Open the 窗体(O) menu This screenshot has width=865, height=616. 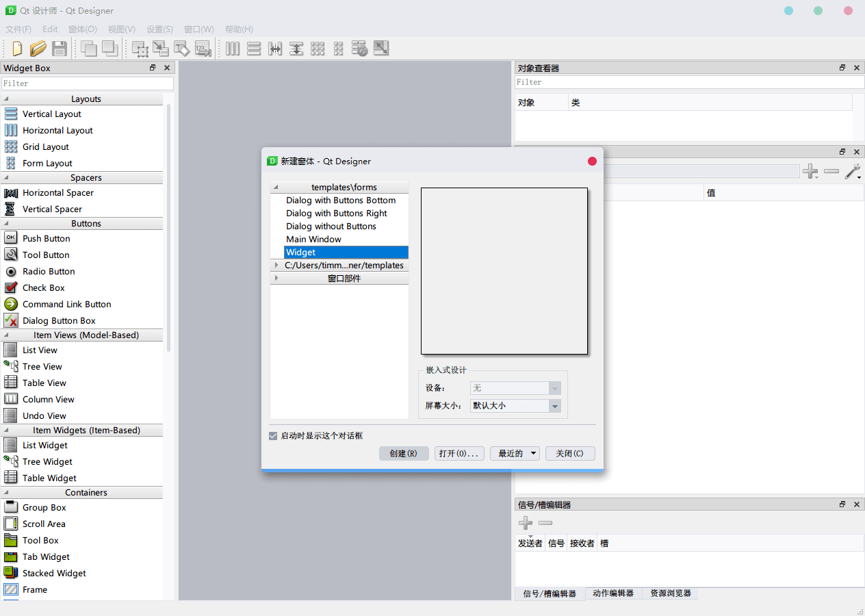[x=83, y=29]
